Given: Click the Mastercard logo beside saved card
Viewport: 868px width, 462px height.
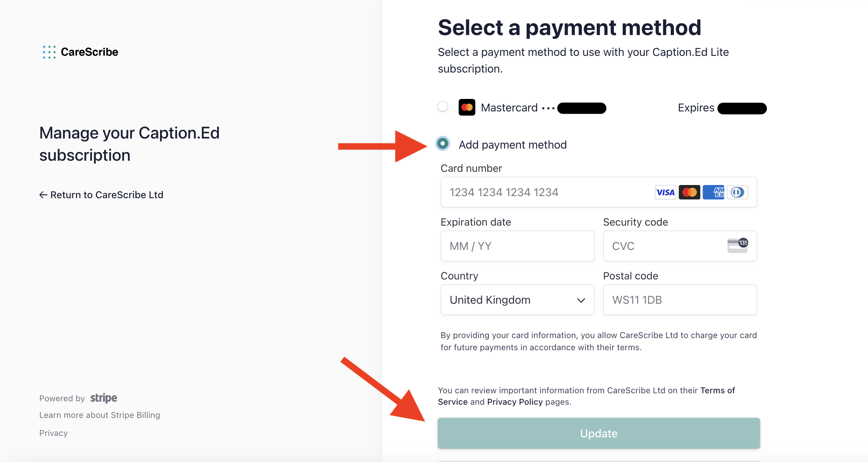Looking at the screenshot, I should 467,108.
